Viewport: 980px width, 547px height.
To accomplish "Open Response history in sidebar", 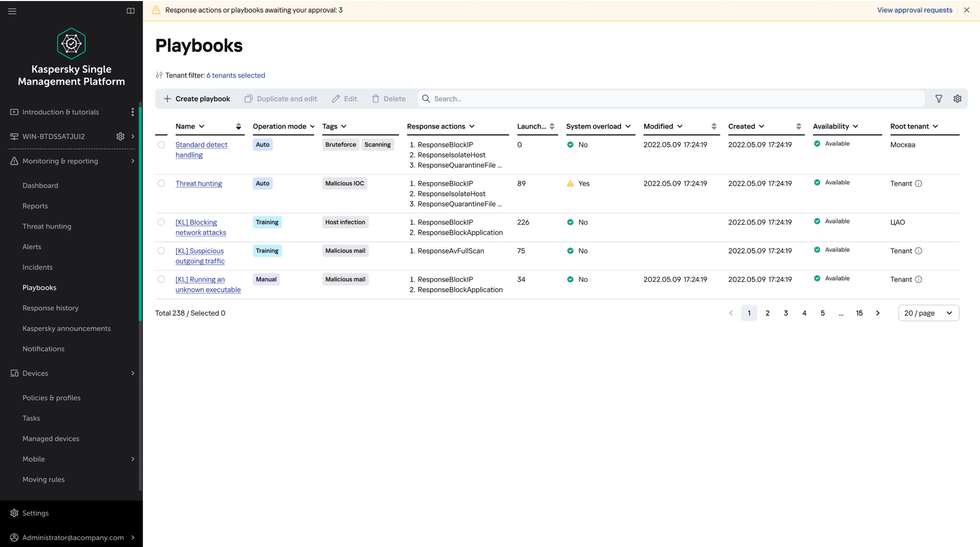I will coord(51,308).
